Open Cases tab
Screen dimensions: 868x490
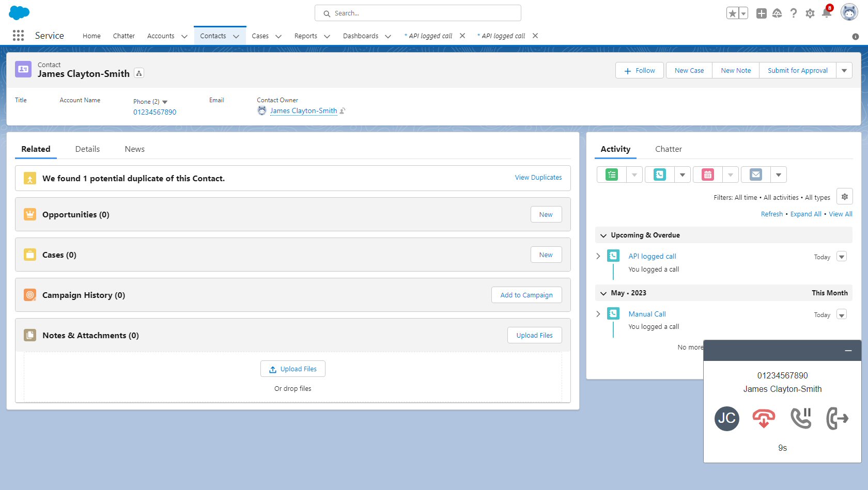click(x=260, y=36)
